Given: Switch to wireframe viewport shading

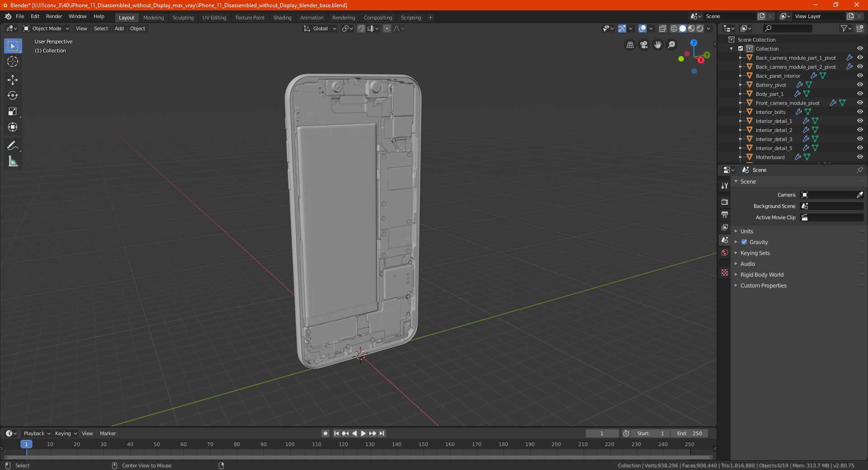Looking at the screenshot, I should [674, 28].
